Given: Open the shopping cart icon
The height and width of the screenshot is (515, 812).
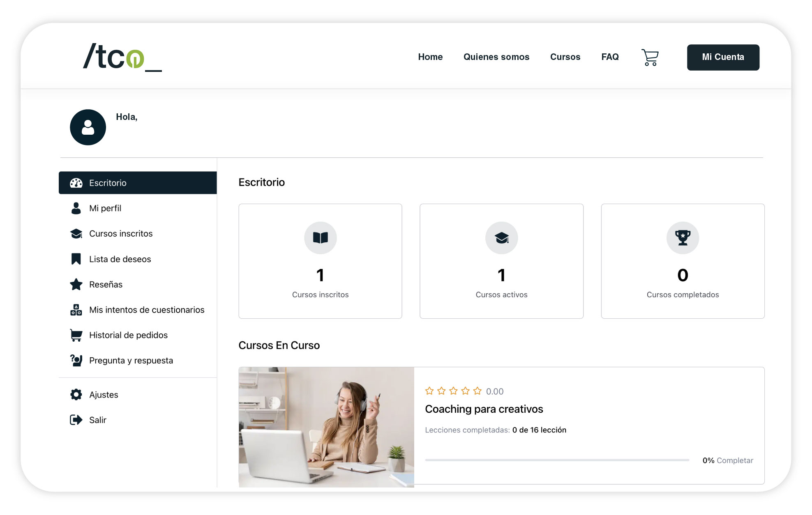Looking at the screenshot, I should pos(650,57).
